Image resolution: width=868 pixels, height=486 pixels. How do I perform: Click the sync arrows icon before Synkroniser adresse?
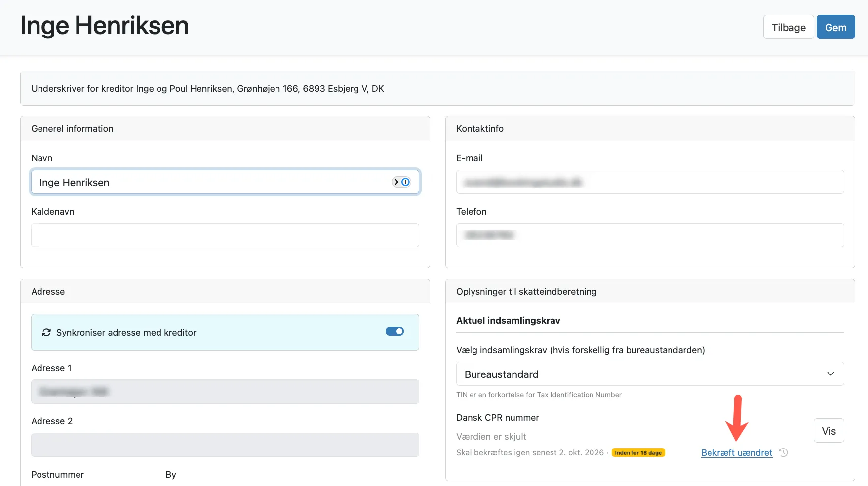[x=46, y=333]
